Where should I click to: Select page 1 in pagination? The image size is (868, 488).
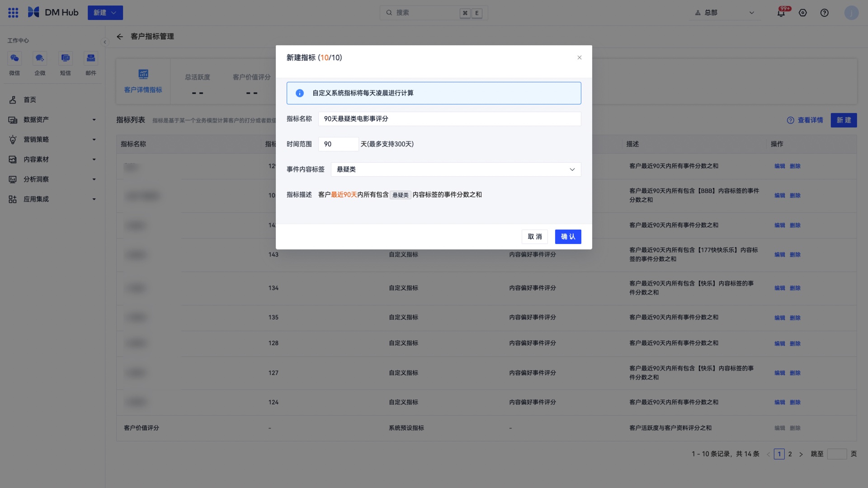[x=779, y=454]
